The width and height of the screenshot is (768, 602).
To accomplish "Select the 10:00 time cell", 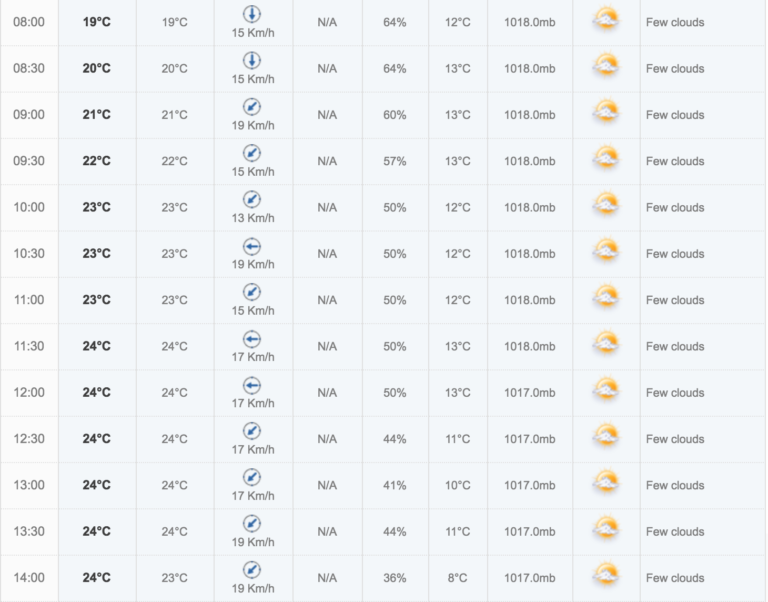I will [29, 207].
